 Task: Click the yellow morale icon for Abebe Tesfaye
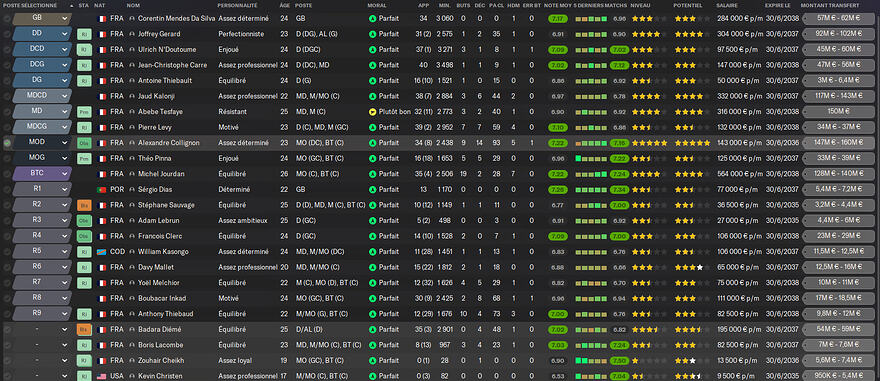pyautogui.click(x=372, y=112)
